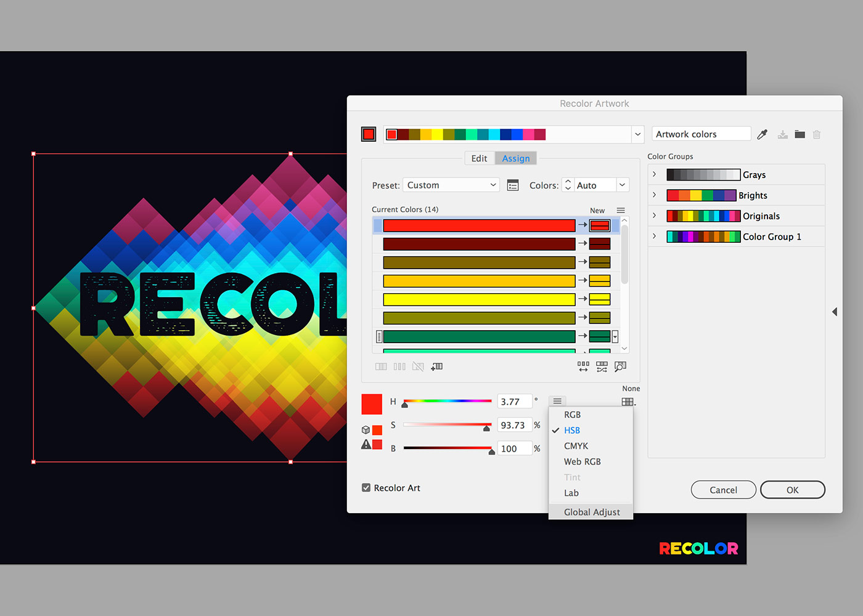Expand the Grays color group
The width and height of the screenshot is (863, 616).
pyautogui.click(x=655, y=174)
